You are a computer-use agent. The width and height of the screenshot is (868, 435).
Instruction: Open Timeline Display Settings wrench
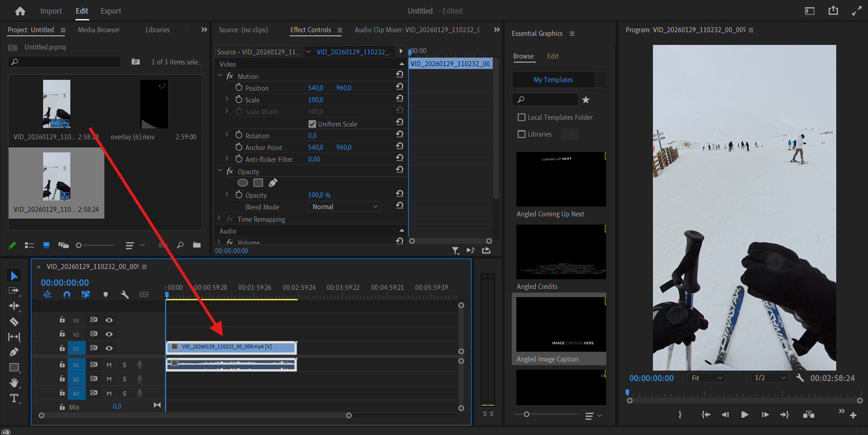tap(125, 294)
